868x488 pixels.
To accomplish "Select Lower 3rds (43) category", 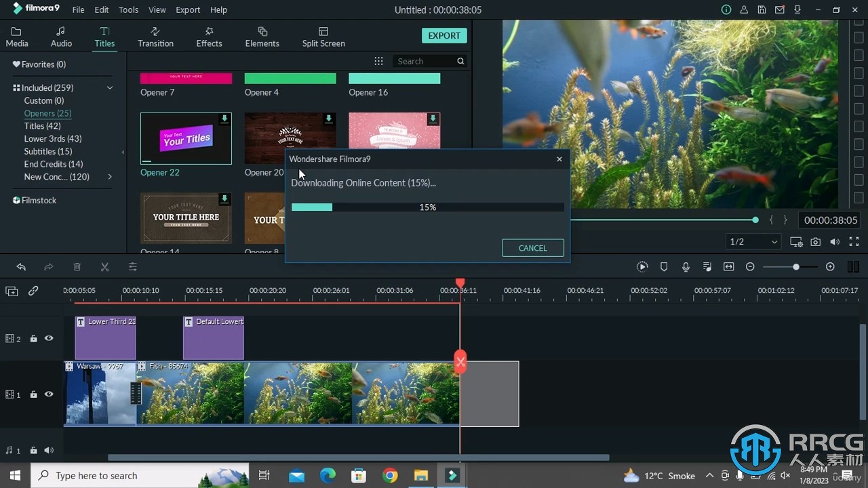I will 53,139.
